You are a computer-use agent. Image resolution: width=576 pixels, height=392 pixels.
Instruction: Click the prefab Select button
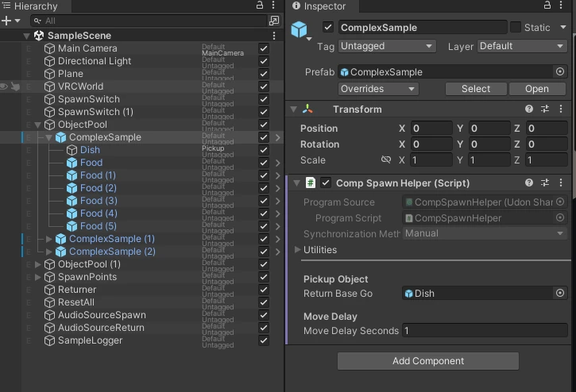pos(476,89)
